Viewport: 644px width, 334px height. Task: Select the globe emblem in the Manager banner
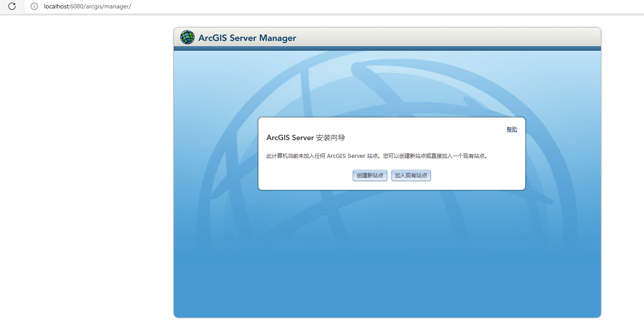187,37
